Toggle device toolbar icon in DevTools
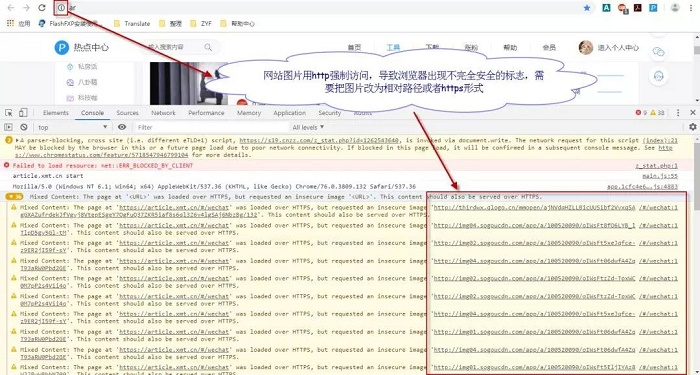Viewport: 700px width, 375px height. [23, 113]
